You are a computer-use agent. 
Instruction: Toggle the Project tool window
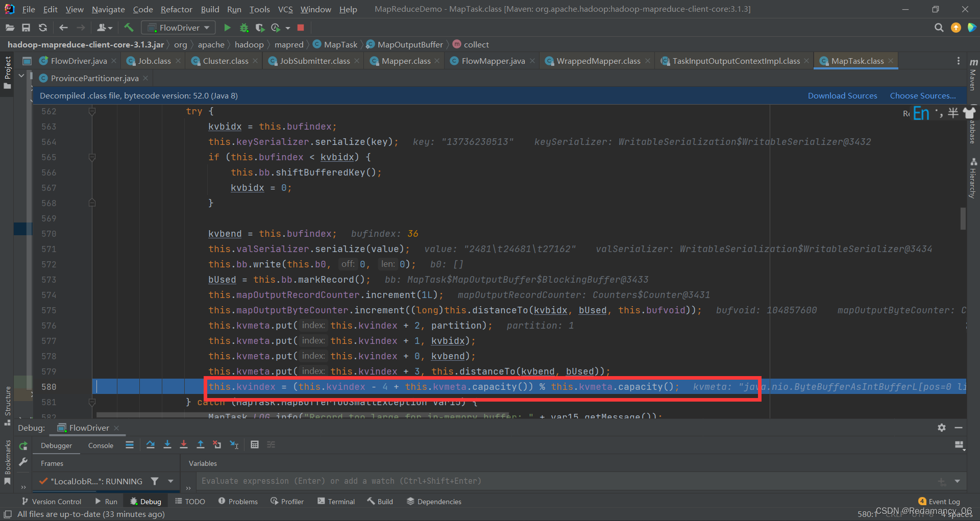[x=7, y=72]
